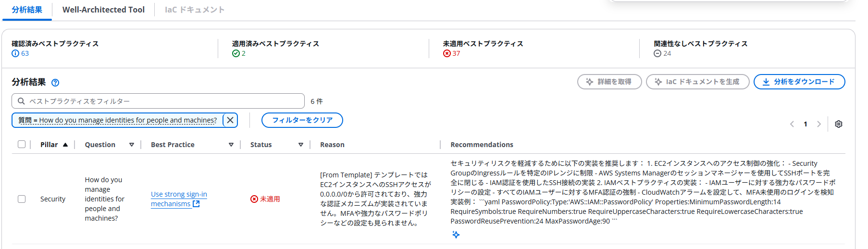Sort by the Question column
The height and width of the screenshot is (249, 868).
click(109, 145)
